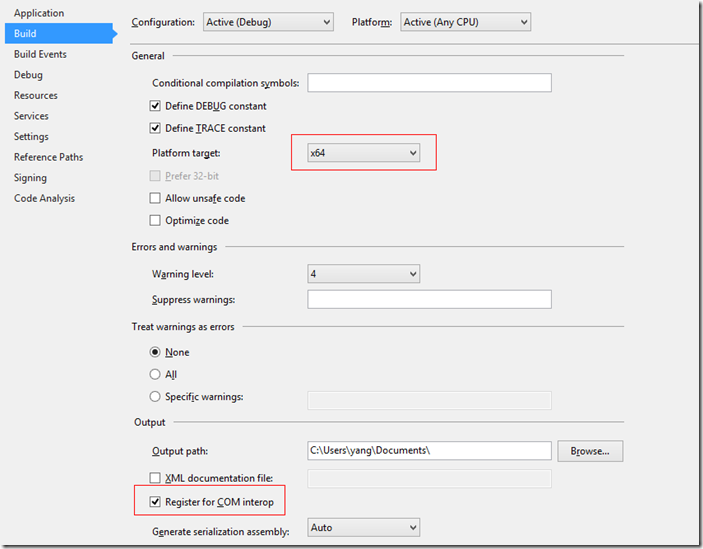This screenshot has height=549, width=703.
Task: Enable XML documentation file checkbox
Action: tap(155, 478)
